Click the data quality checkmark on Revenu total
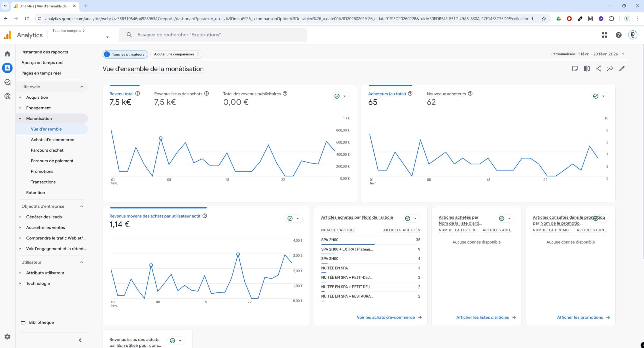Screen dimensions: 644x348 click(x=337, y=96)
